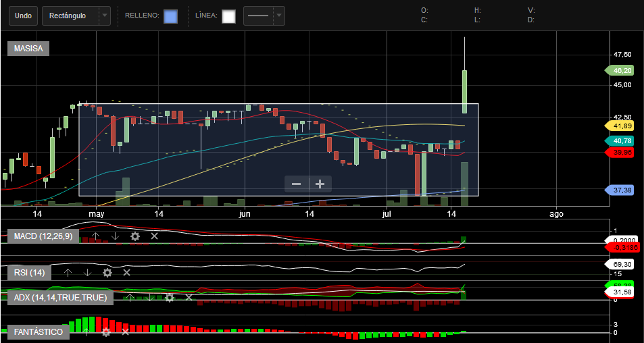This screenshot has width=644, height=343.
Task: Pick the blue Relleno fill color swatch
Action: (x=171, y=16)
